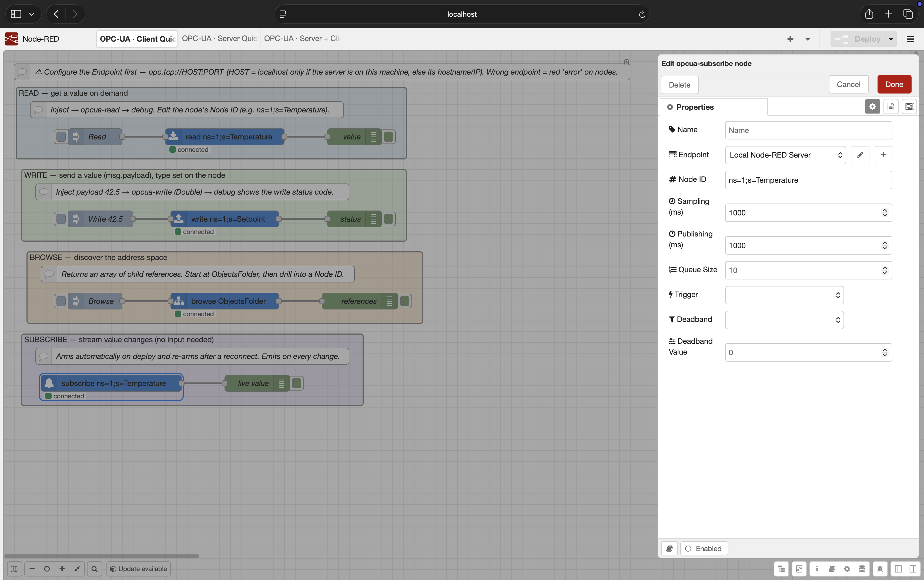Cancel the node edit

848,84
